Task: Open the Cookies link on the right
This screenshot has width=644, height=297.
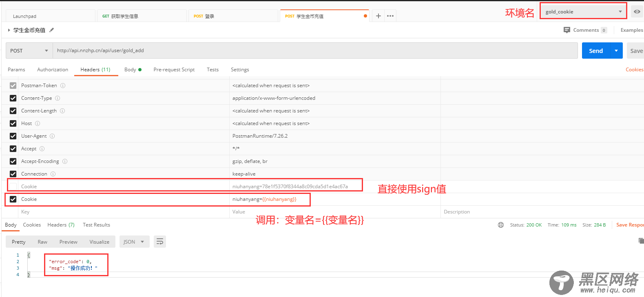Action: (635, 70)
